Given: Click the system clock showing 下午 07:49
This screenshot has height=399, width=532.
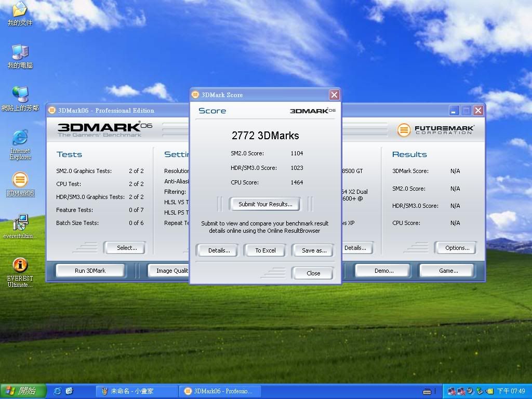Looking at the screenshot, I should [x=511, y=391].
